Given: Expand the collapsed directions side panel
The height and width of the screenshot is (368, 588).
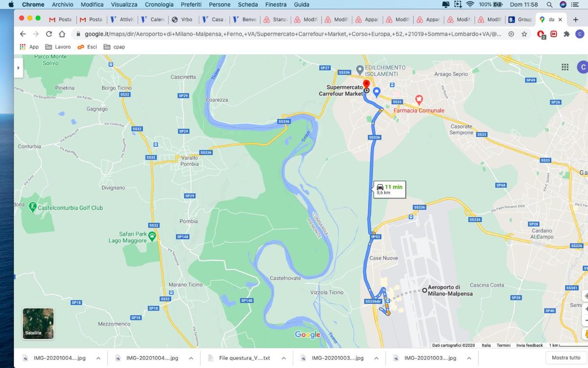Looking at the screenshot, I should click(18, 68).
